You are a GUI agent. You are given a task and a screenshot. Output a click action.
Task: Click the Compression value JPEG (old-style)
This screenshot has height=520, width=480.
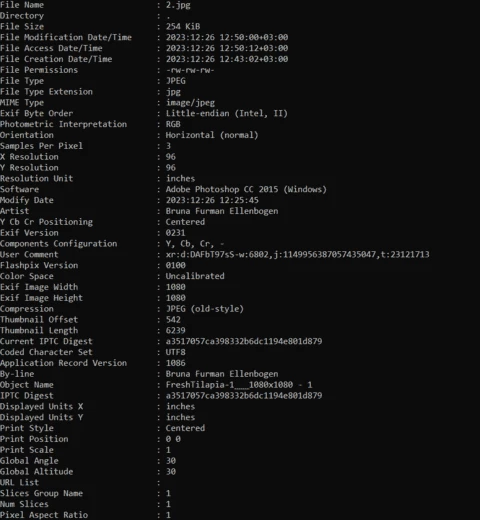click(x=205, y=309)
